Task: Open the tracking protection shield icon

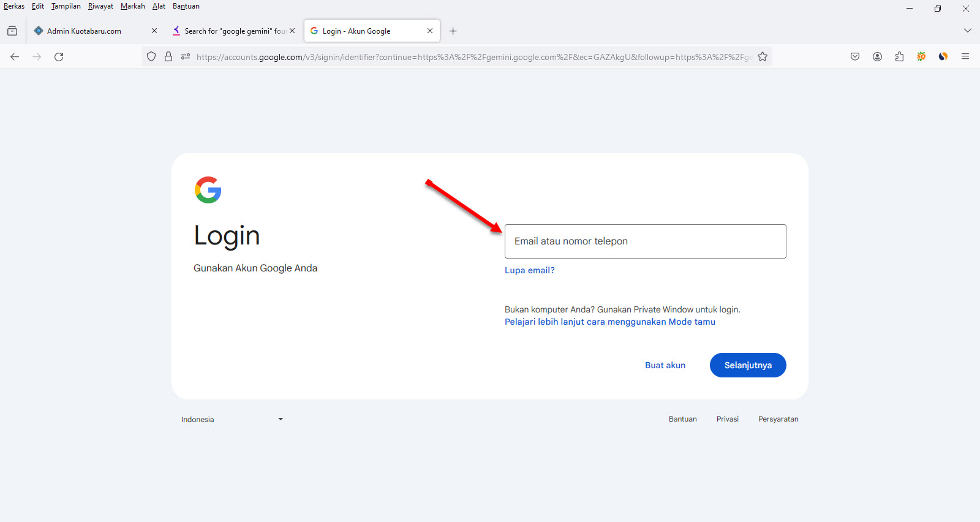Action: (x=151, y=57)
